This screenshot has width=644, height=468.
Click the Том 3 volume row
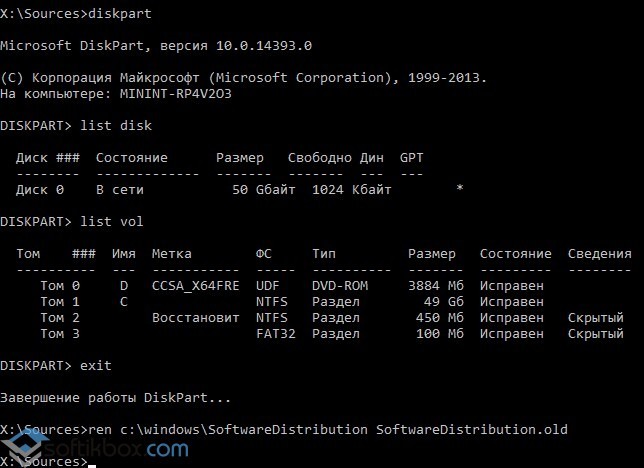52,333
